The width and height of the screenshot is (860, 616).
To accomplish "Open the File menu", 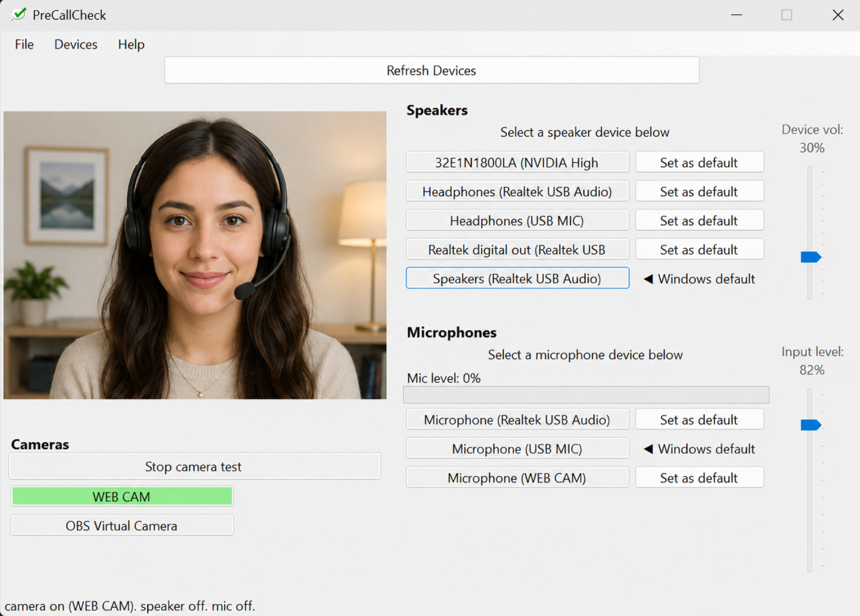I will point(24,44).
